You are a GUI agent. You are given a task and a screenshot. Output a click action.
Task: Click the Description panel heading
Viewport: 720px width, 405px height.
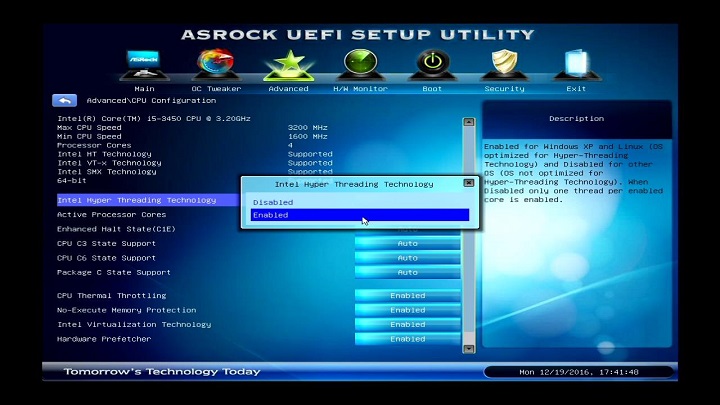pos(576,118)
